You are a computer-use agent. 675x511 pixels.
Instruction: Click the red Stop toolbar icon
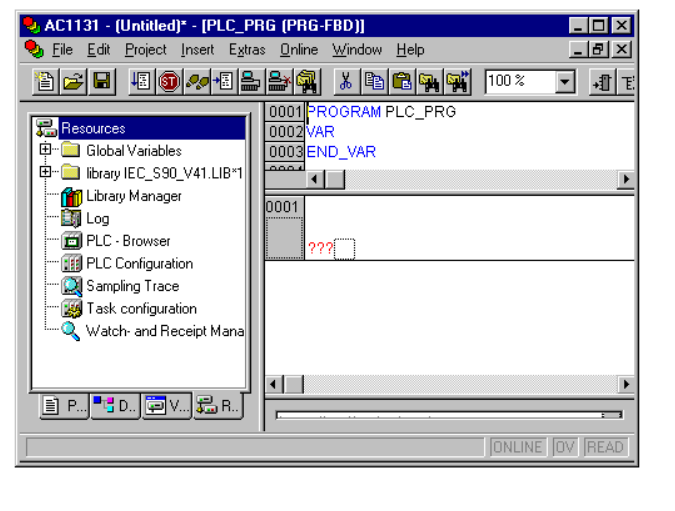pyautogui.click(x=169, y=82)
